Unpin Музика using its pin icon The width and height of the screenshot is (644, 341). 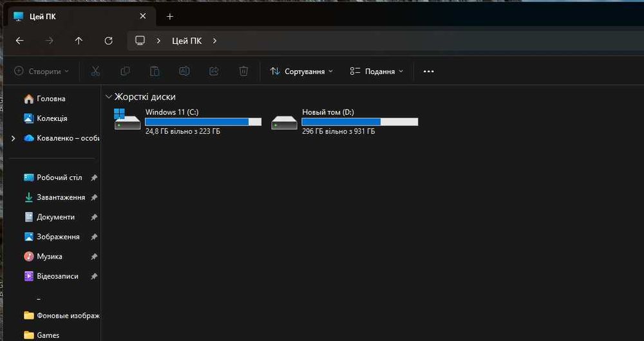pyautogui.click(x=94, y=257)
